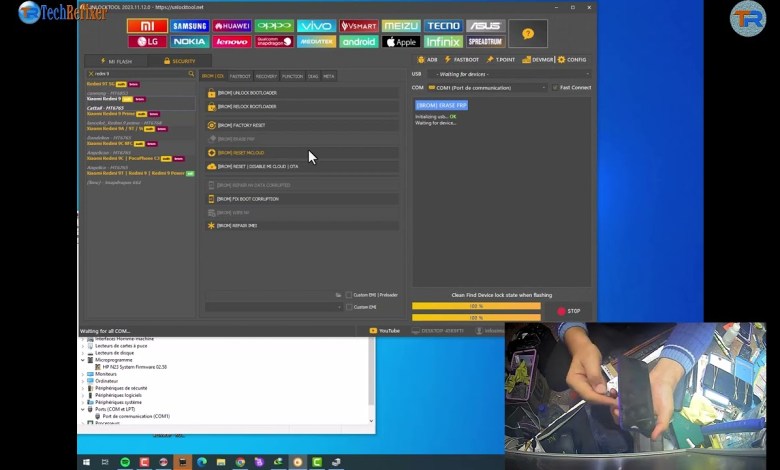Open the ADB tool in toolbar
780x470 pixels.
coord(427,60)
